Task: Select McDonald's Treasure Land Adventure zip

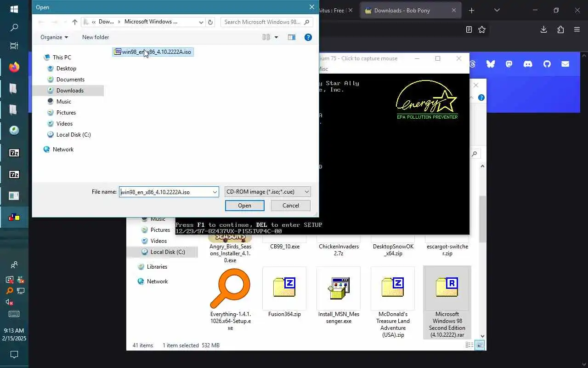Action: 393,303
